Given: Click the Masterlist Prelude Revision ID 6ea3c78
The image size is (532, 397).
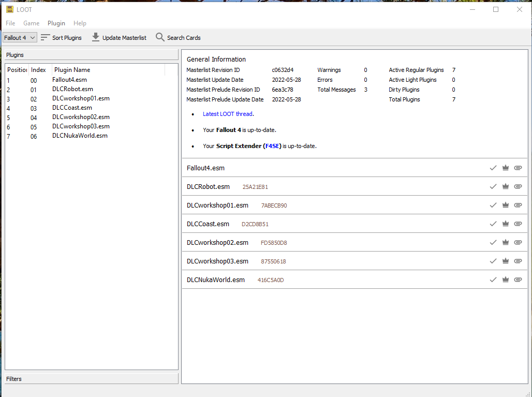Looking at the screenshot, I should pos(282,90).
